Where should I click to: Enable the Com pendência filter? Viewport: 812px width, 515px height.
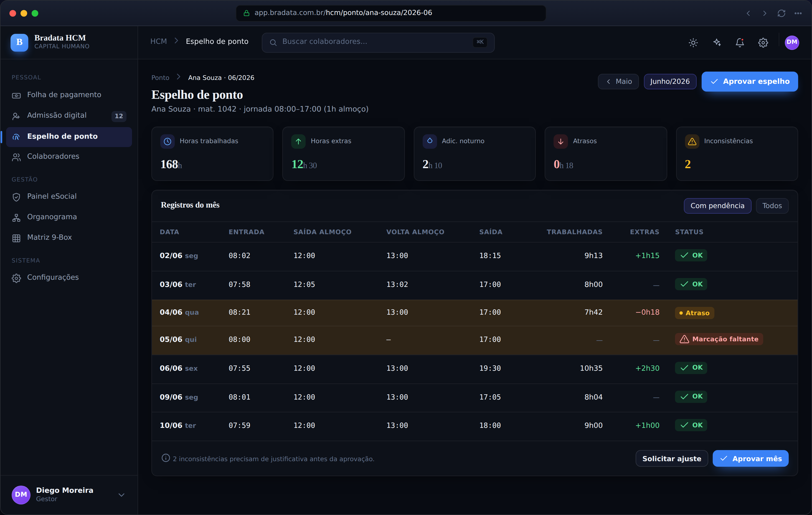click(717, 206)
